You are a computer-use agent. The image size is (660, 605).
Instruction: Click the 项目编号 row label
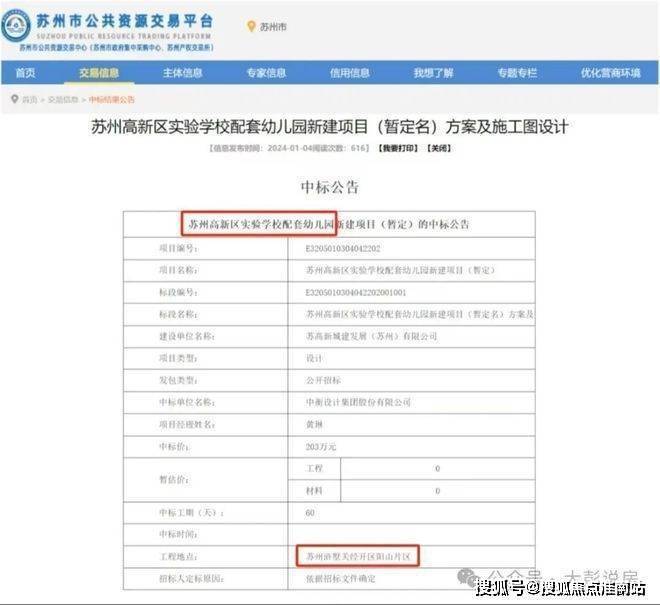pos(178,248)
